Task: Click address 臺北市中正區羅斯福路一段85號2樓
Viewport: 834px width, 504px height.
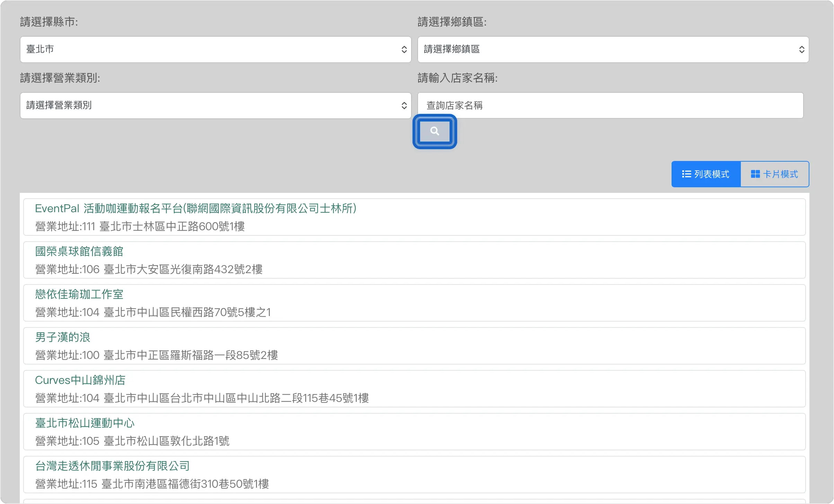Action: point(191,355)
